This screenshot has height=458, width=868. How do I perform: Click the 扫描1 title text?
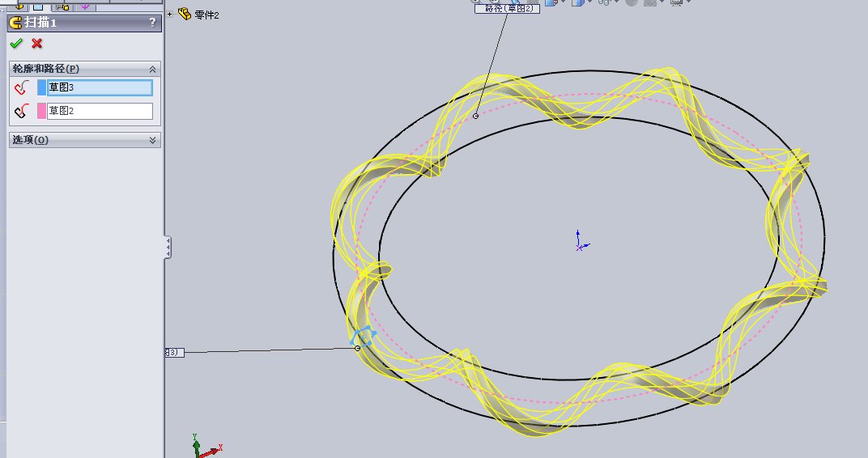coord(40,23)
